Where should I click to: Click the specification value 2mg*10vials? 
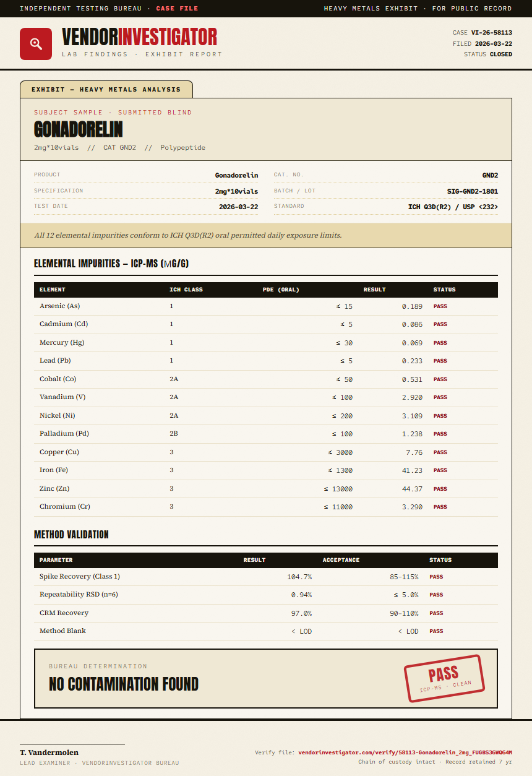click(237, 191)
